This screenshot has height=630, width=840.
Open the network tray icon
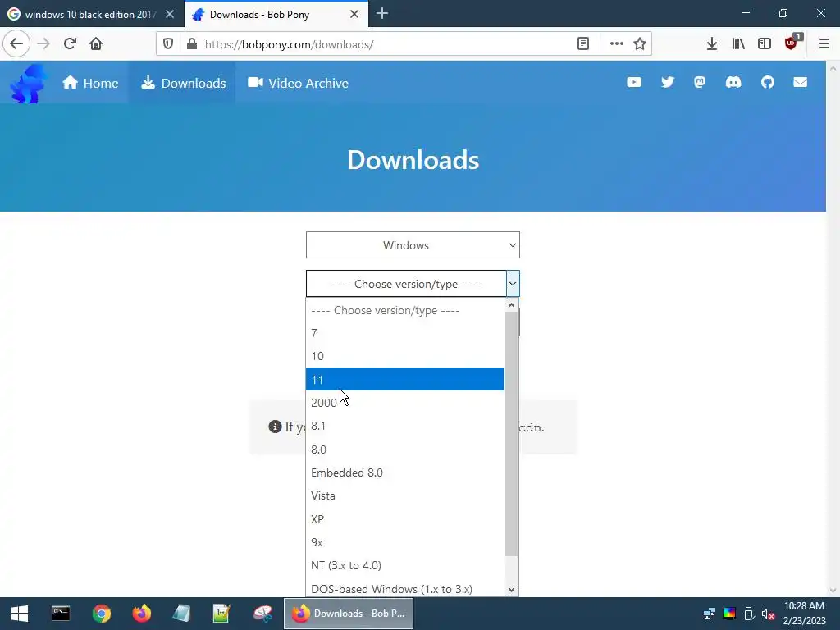[710, 614]
